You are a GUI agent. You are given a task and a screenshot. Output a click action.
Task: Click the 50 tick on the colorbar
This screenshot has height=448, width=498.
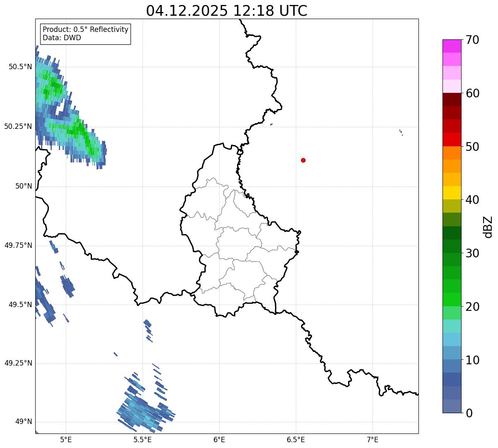coord(472,147)
